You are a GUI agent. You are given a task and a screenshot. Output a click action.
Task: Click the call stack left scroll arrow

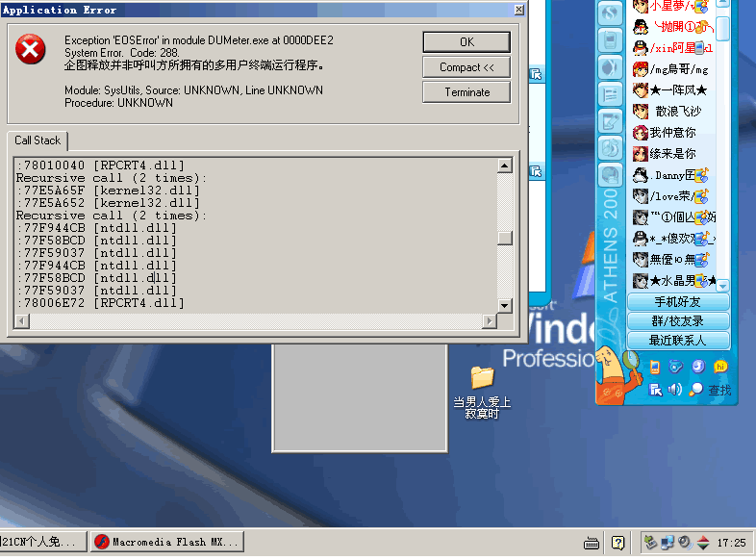point(22,320)
